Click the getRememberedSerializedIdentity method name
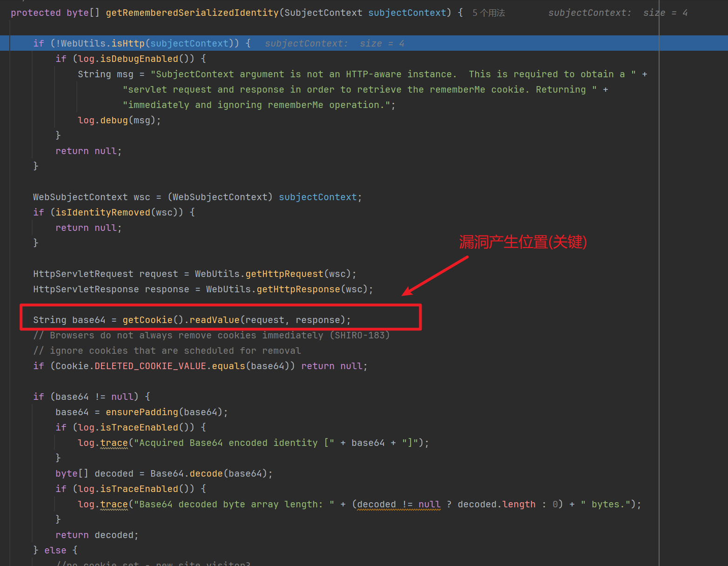 coord(192,13)
